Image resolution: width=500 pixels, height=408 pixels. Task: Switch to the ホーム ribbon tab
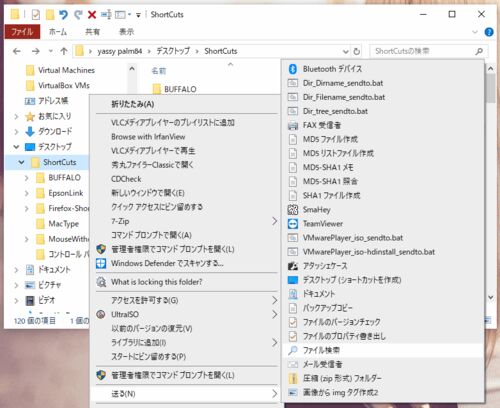point(58,32)
